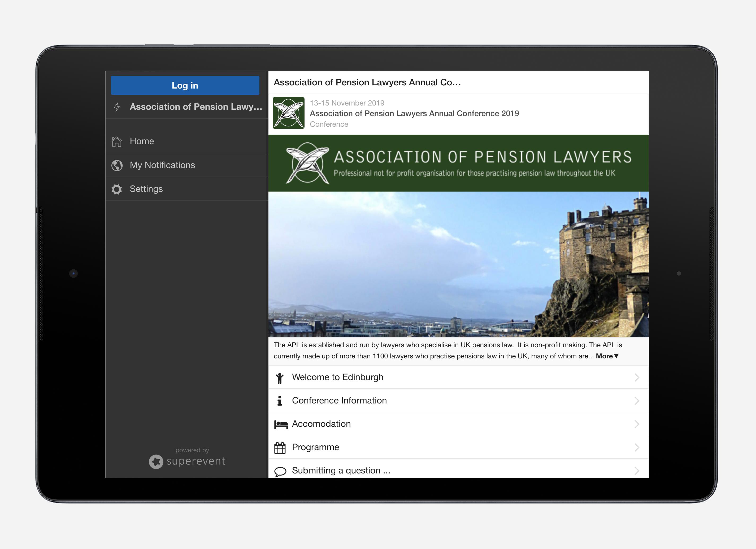Select the Annual Conference 2019 title text
Image resolution: width=756 pixels, height=549 pixels.
click(414, 113)
